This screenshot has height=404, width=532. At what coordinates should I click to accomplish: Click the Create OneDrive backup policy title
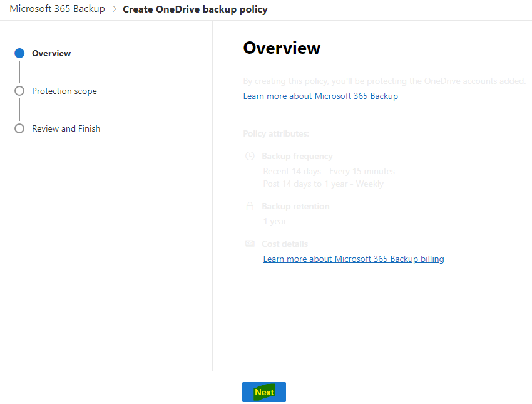point(195,9)
